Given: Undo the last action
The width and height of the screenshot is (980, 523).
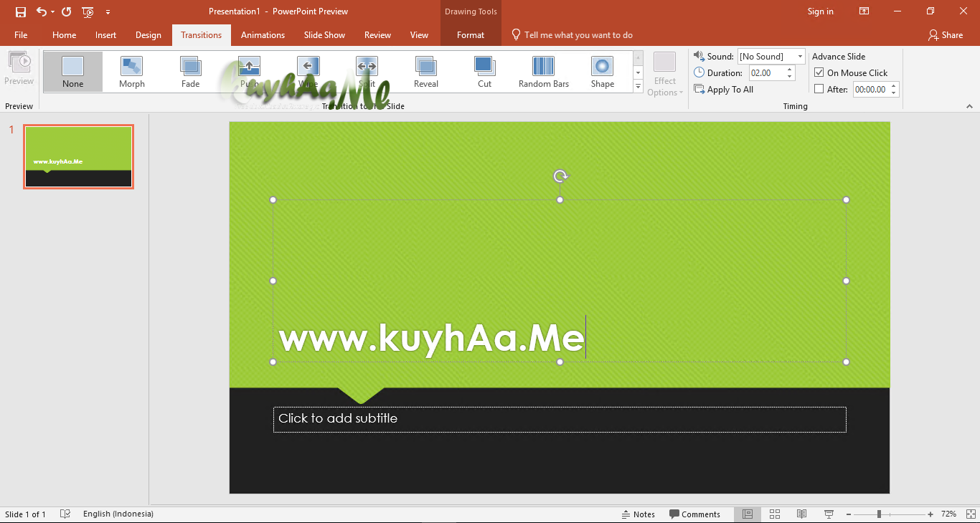Looking at the screenshot, I should (41, 11).
